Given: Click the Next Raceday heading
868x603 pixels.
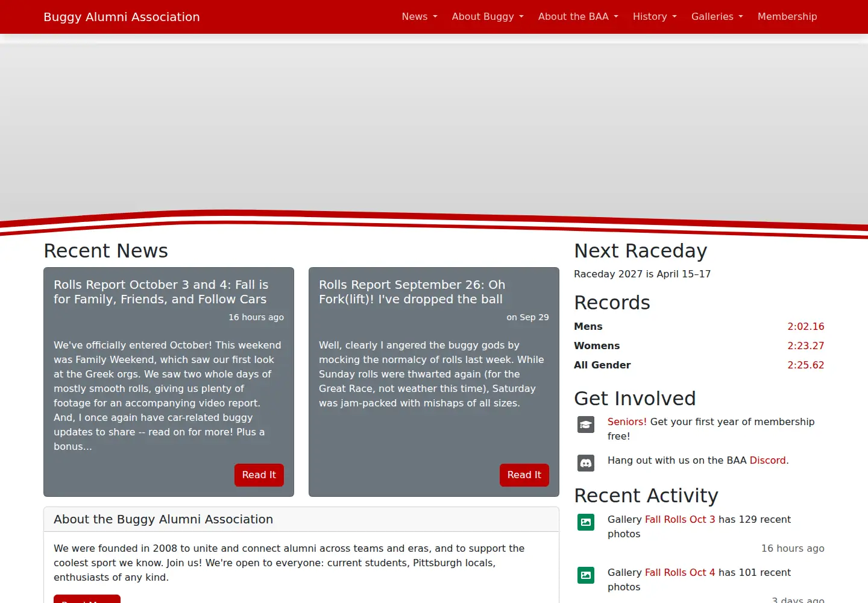Looking at the screenshot, I should pos(641,251).
